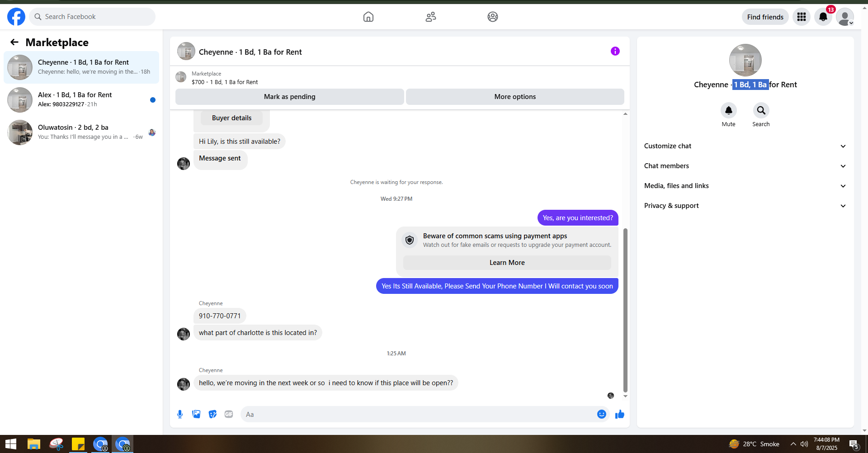Image resolution: width=868 pixels, height=453 pixels.
Task: Click the chat scrollbar thumb
Action: click(x=625, y=310)
